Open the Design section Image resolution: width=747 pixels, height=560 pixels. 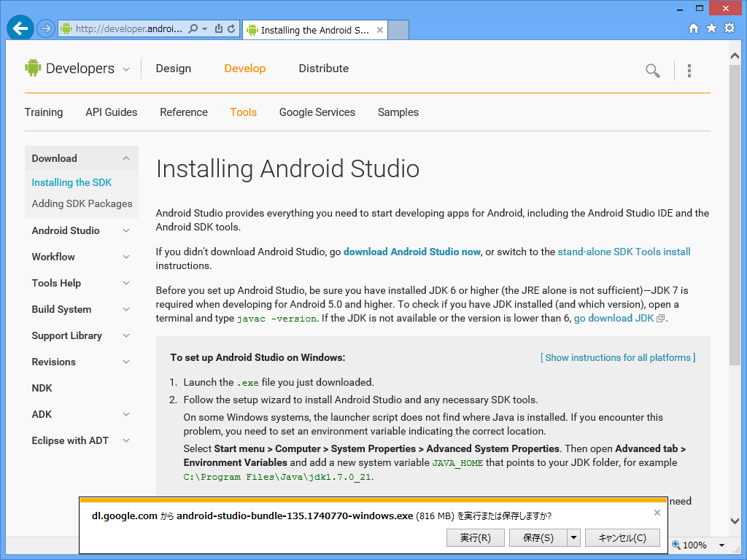(x=174, y=69)
